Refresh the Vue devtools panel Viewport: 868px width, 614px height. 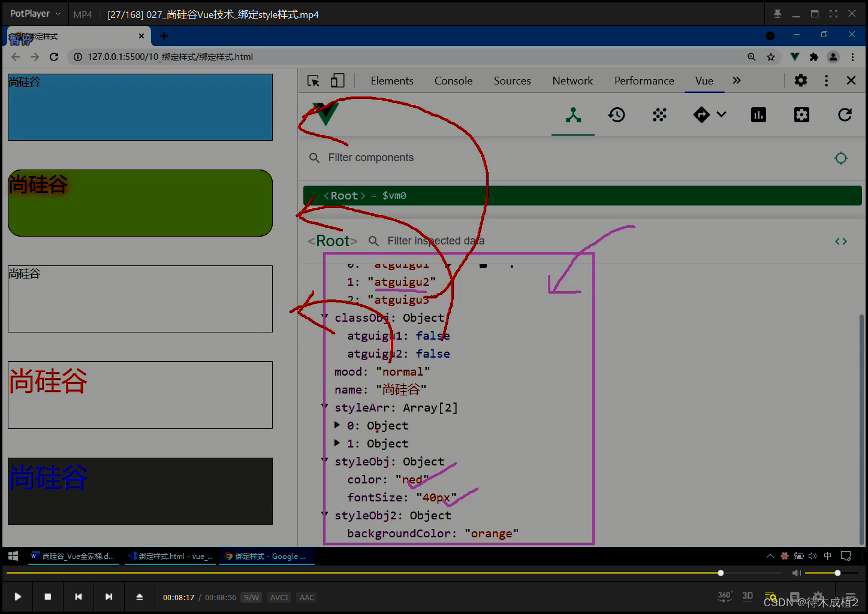[845, 115]
